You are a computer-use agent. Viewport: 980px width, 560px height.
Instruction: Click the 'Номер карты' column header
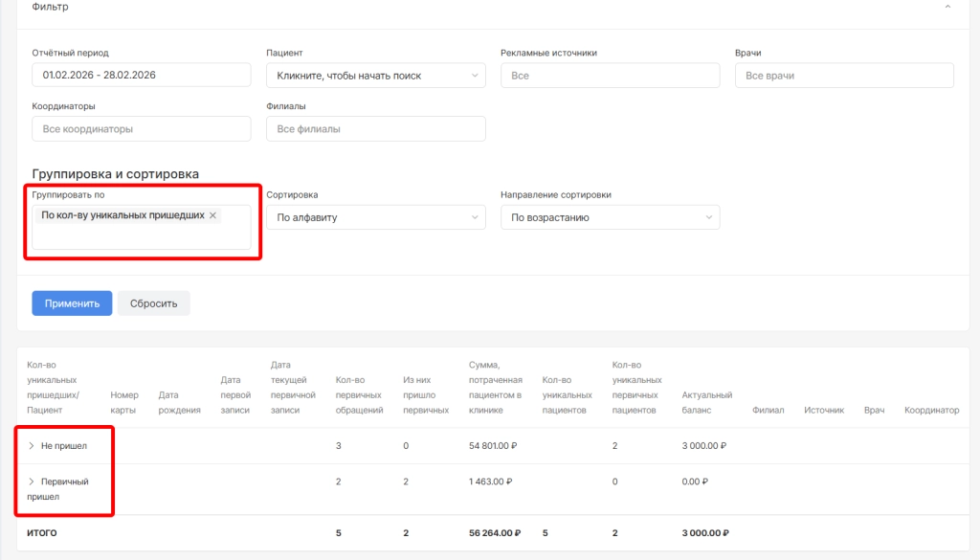click(x=124, y=402)
